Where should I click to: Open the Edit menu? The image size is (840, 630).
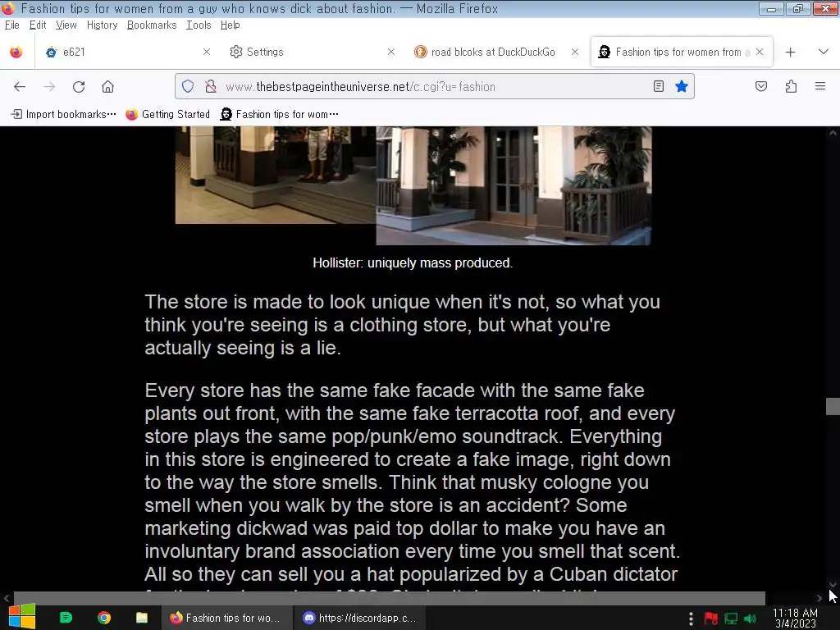click(38, 25)
